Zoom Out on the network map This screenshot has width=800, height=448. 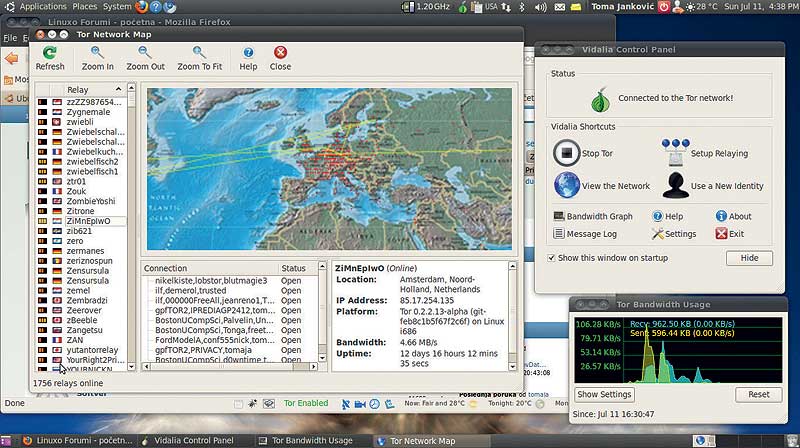click(145, 58)
